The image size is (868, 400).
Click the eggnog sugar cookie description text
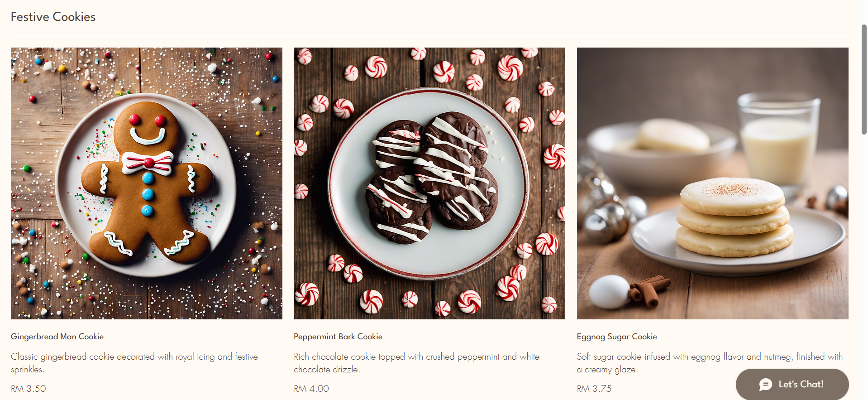710,363
